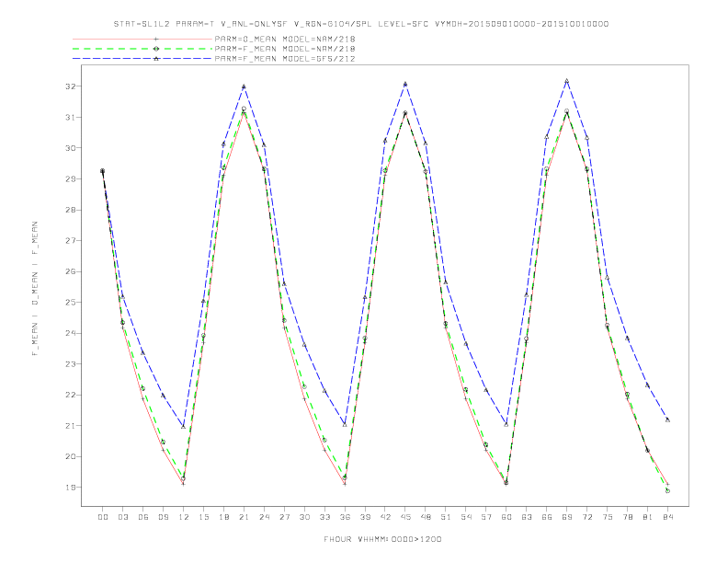Viewport: 728px width, 563px height.
Task: Click y-axis tick label 32
Action: [71, 86]
